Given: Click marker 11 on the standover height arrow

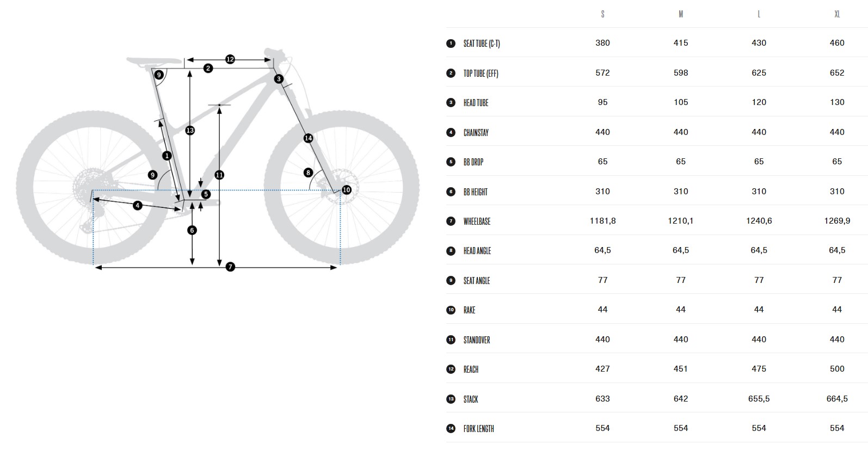Looking at the screenshot, I should tap(219, 175).
